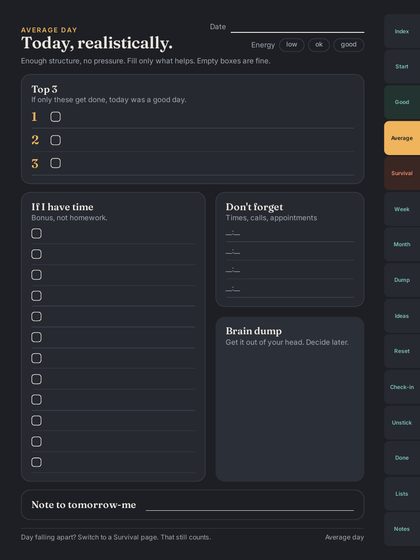Screen dimensions: 420x560
Task: Go to the Unstick tab
Action: click(402, 423)
